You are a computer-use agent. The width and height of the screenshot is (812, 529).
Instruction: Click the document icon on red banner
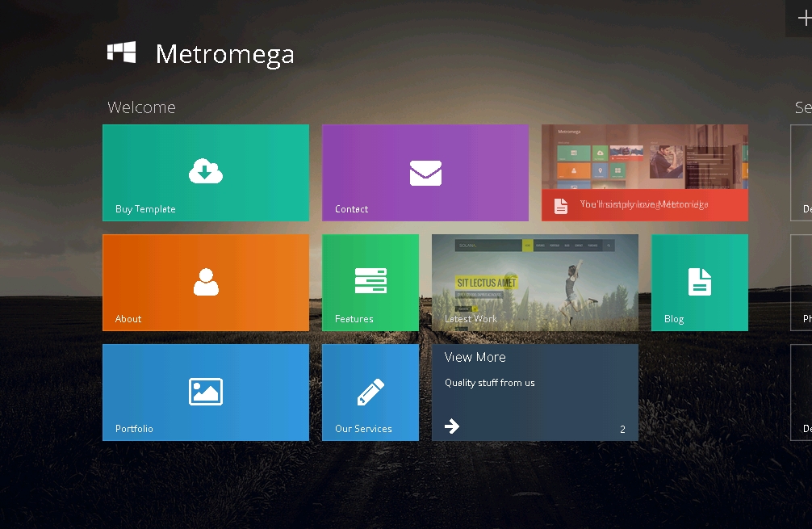pyautogui.click(x=561, y=205)
